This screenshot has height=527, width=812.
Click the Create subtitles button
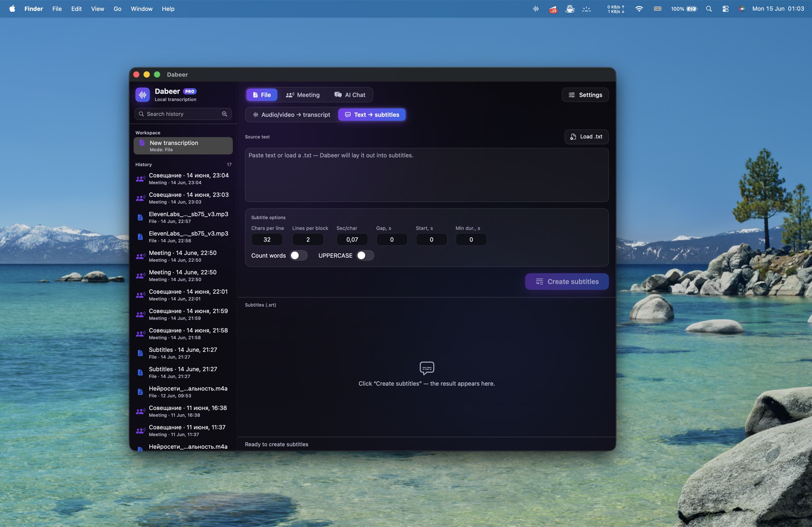point(567,282)
